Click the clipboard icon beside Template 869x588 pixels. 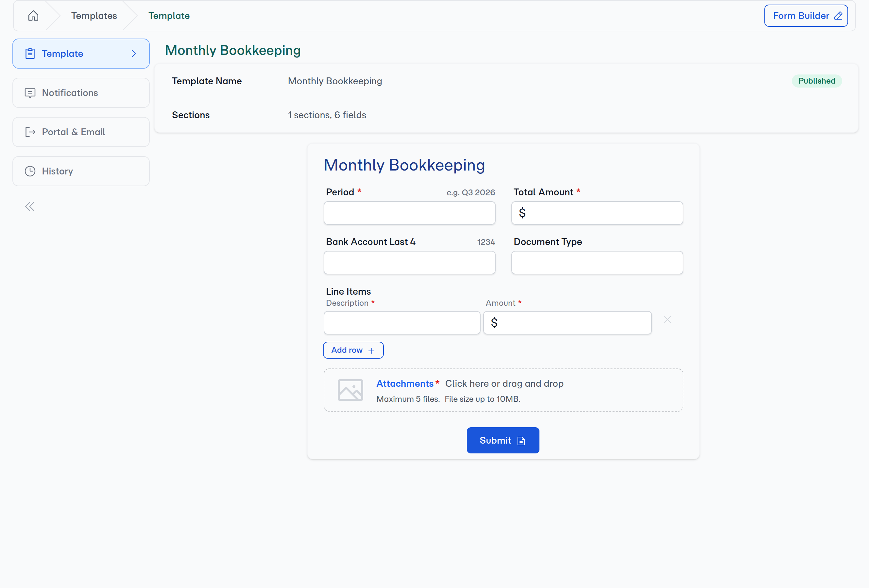click(x=30, y=54)
